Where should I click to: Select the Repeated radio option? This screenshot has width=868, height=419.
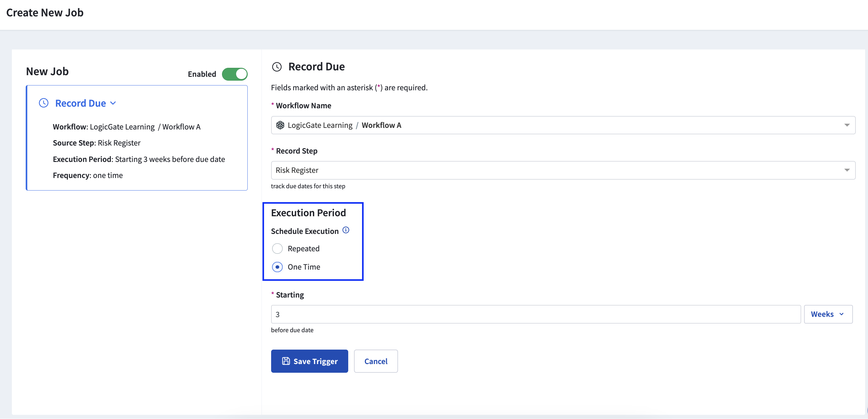pos(277,248)
